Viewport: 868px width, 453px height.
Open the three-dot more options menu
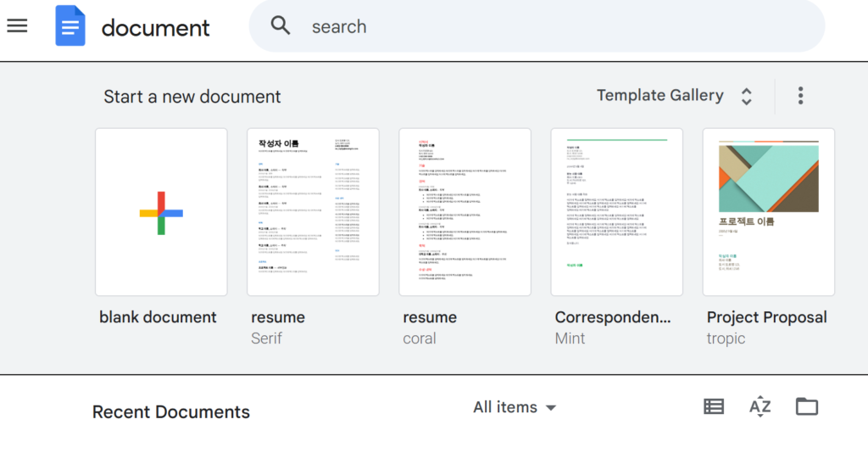(x=800, y=96)
